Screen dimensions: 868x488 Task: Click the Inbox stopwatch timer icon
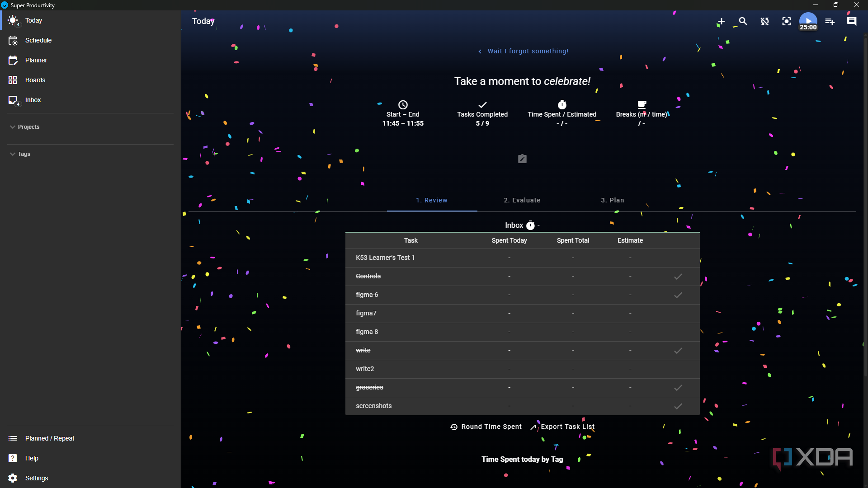(x=530, y=225)
